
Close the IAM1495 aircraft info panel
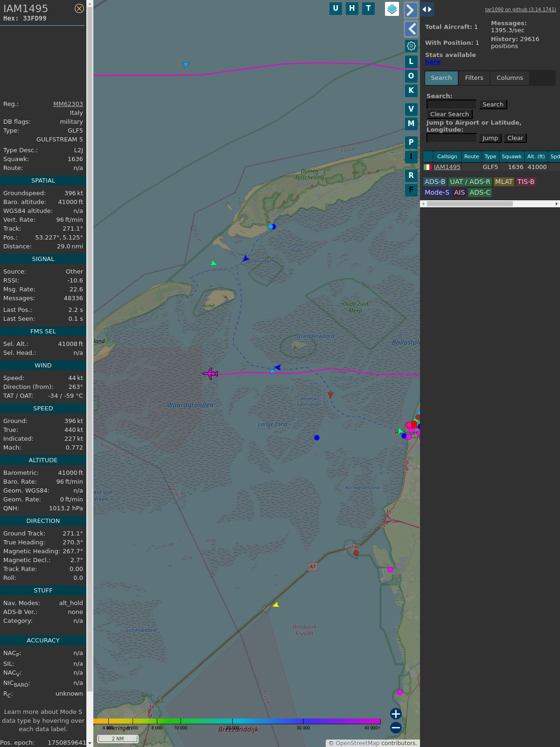tap(79, 8)
